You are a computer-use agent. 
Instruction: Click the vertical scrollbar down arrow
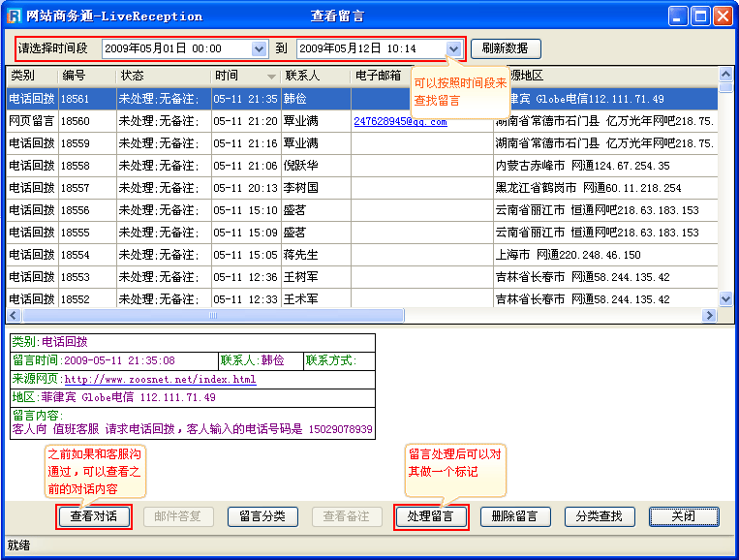pos(726,301)
